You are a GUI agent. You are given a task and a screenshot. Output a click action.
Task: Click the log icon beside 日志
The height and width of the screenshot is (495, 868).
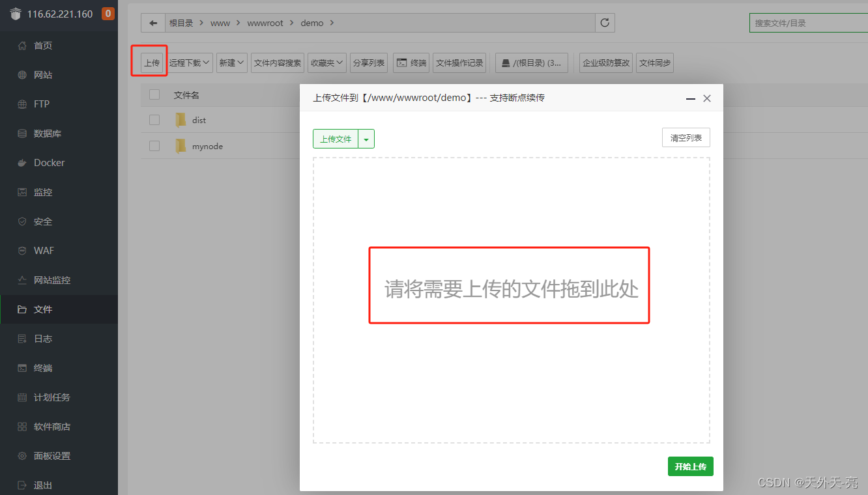coord(22,339)
